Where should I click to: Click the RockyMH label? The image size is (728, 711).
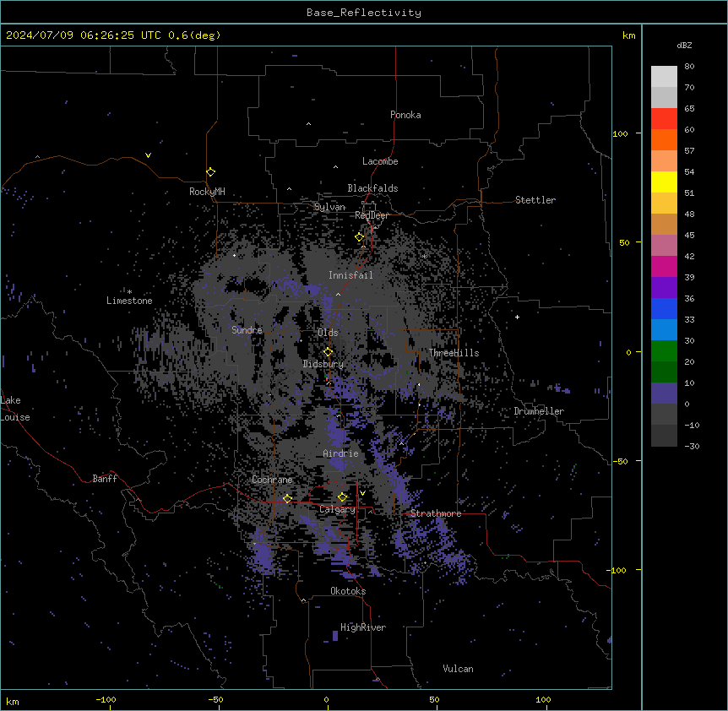pyautogui.click(x=207, y=192)
